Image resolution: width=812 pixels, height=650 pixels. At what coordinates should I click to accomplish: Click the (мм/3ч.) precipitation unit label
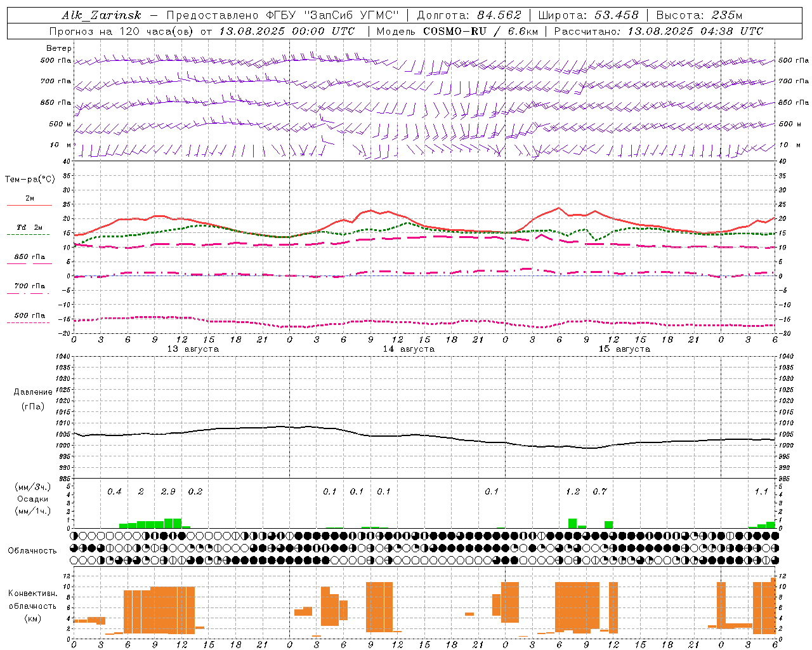point(33,487)
